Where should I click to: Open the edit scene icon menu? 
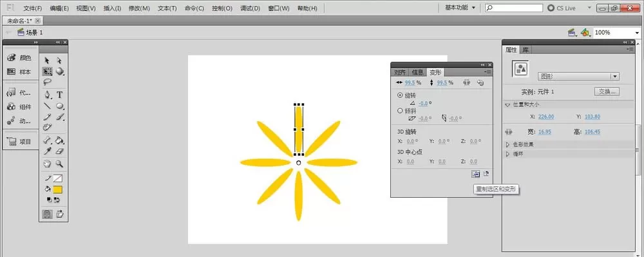pos(572,32)
